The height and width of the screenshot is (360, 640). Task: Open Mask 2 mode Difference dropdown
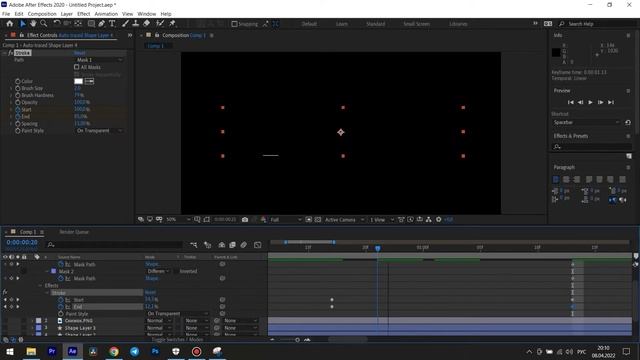[158, 271]
